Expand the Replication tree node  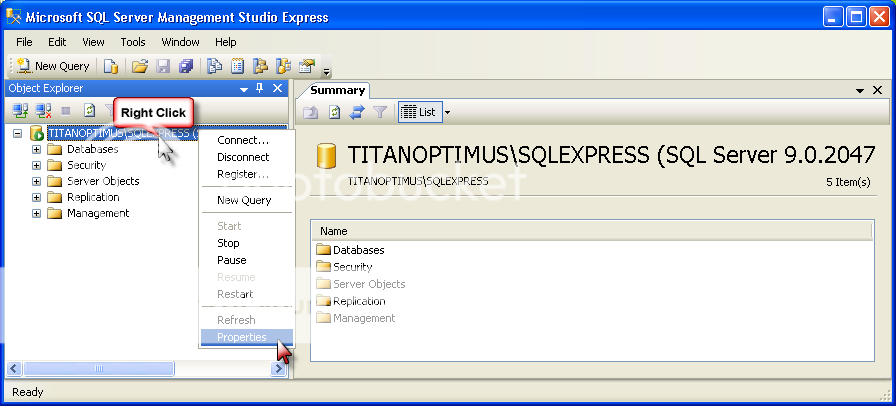pos(37,197)
